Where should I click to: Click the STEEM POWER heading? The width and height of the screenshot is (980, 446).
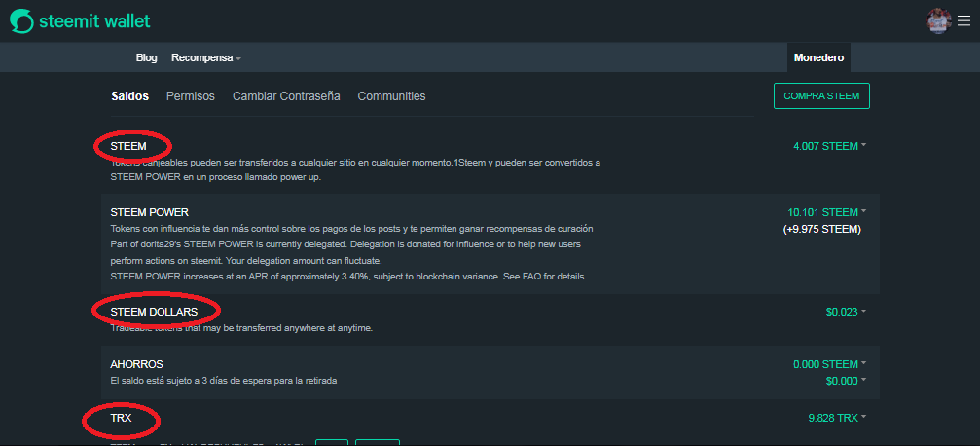[x=149, y=212]
